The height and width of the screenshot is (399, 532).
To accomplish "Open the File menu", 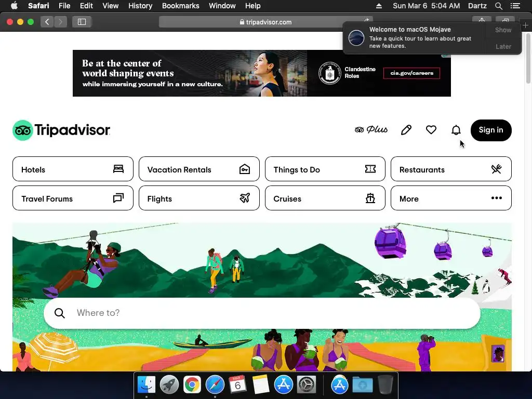I will coord(64,6).
